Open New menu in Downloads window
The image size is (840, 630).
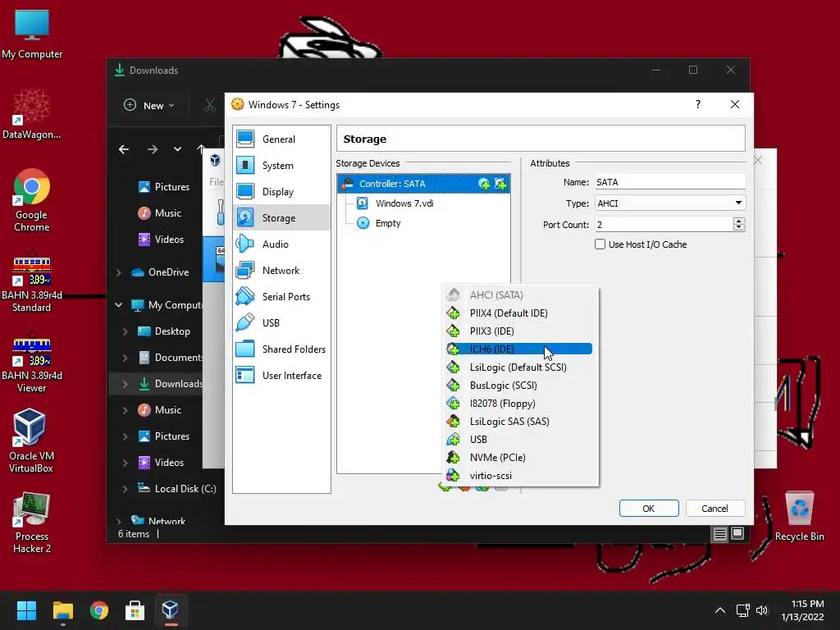point(149,106)
